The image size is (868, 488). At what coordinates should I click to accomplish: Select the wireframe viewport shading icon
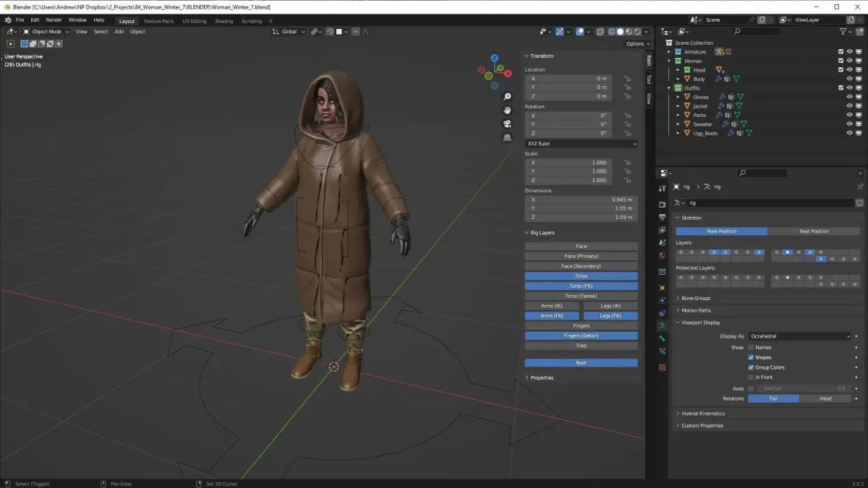click(x=611, y=32)
